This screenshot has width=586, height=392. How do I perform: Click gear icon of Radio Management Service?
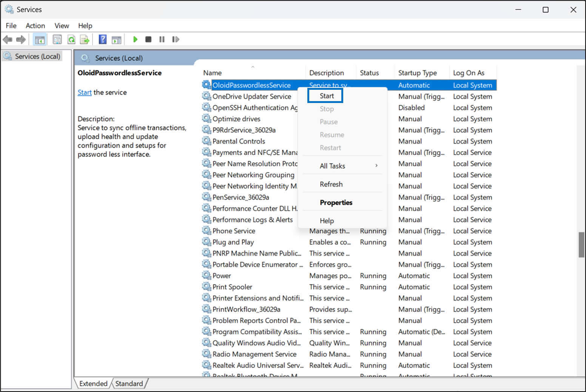coord(207,354)
